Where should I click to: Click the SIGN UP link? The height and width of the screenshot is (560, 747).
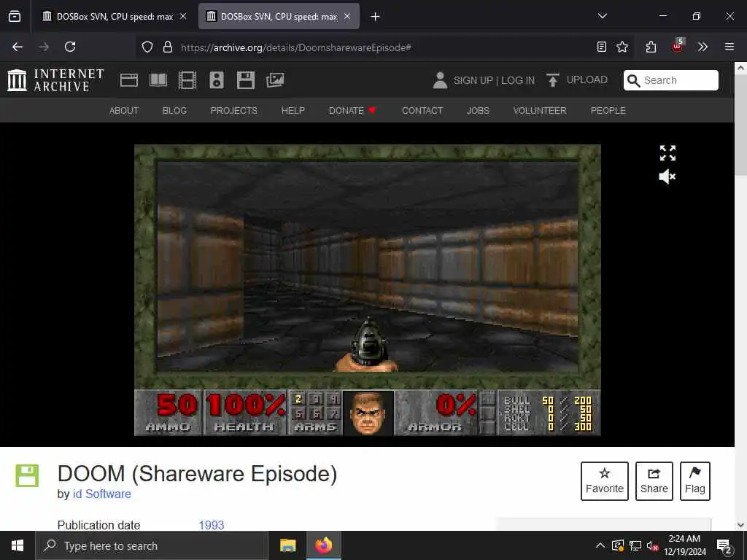tap(473, 80)
